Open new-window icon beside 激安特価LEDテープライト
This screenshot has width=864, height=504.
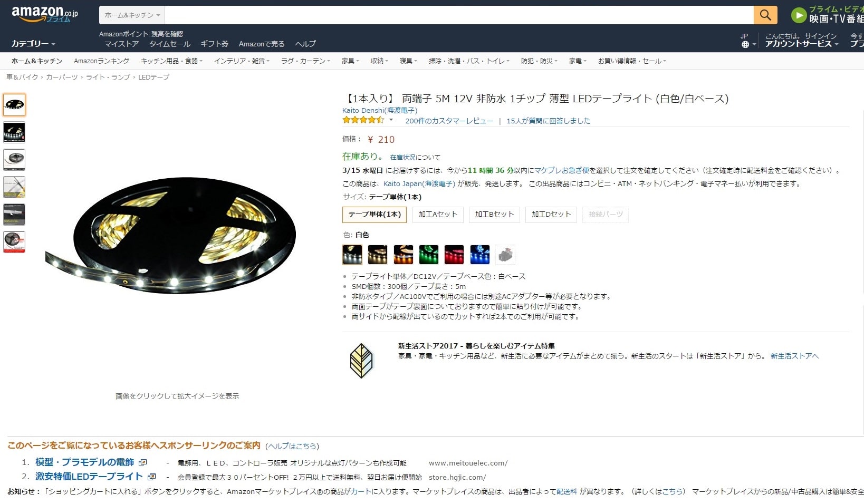(x=152, y=477)
